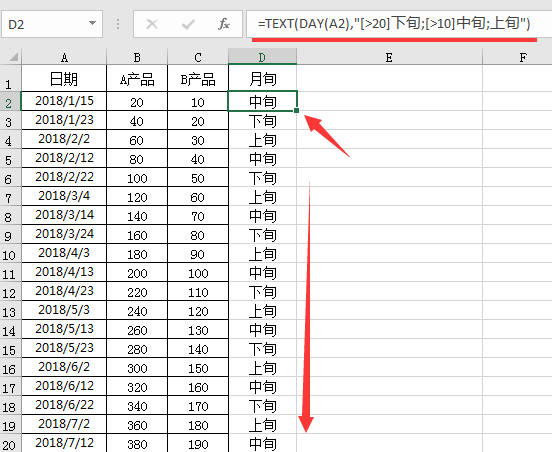This screenshot has width=552, height=452.
Task: Expand the Name Box dropdown arrow
Action: click(92, 23)
